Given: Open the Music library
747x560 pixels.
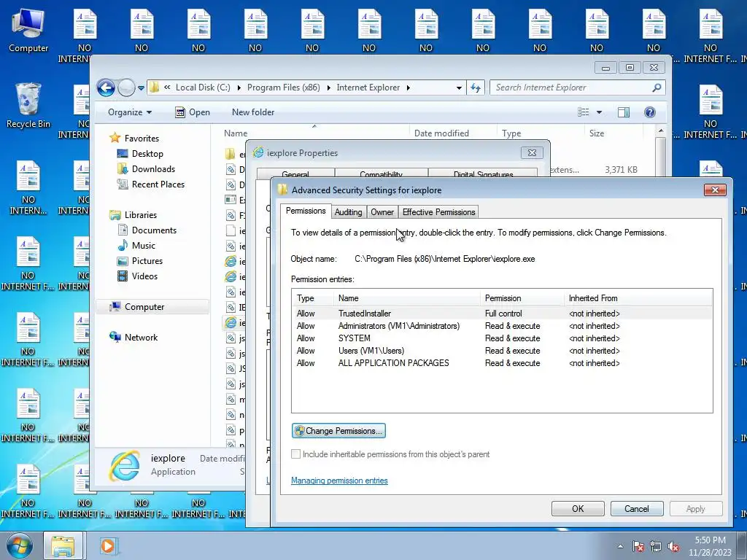Looking at the screenshot, I should 136,246.
